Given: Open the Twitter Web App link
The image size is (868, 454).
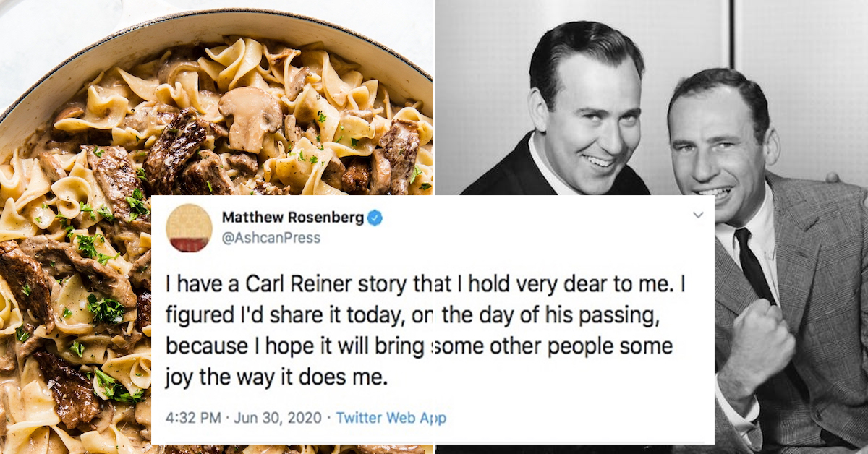Looking at the screenshot, I should (391, 418).
